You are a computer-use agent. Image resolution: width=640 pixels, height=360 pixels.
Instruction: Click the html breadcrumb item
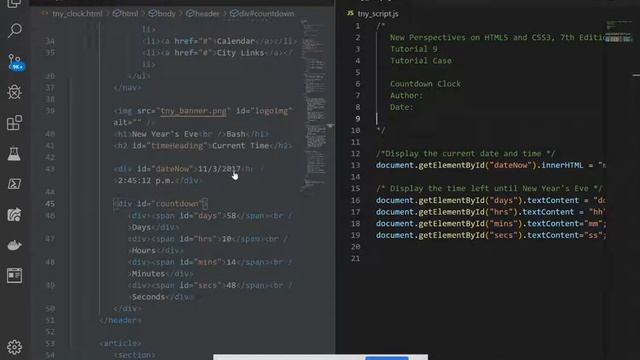(x=126, y=13)
